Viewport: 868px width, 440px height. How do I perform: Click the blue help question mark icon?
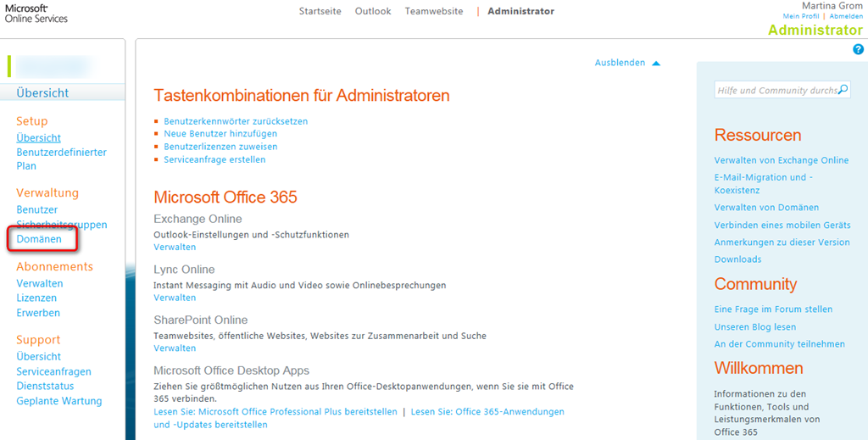(x=858, y=50)
